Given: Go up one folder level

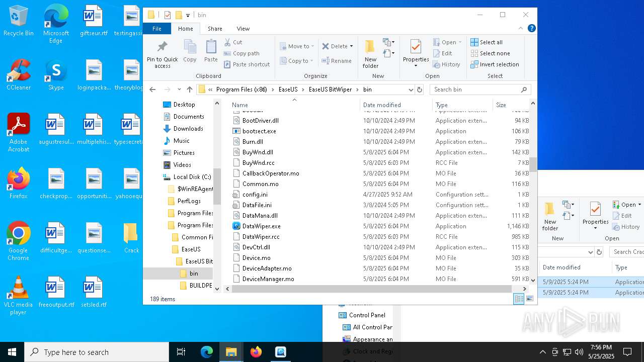Looking at the screenshot, I should [x=189, y=89].
